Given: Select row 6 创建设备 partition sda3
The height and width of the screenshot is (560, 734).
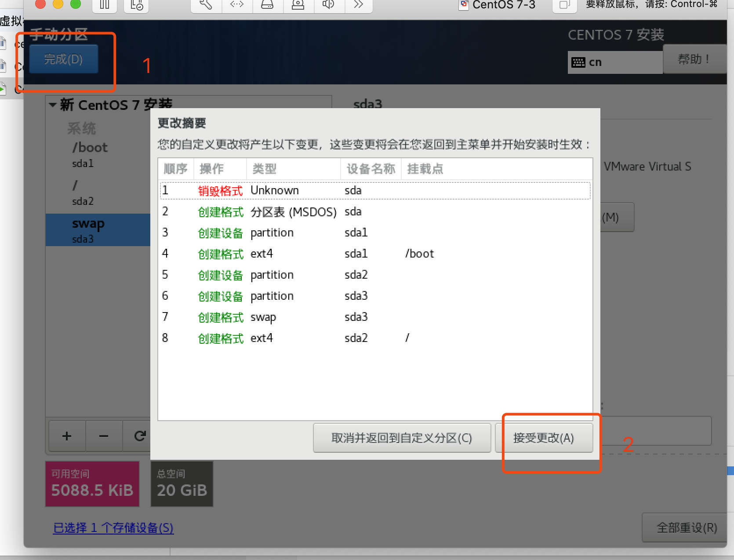Looking at the screenshot, I should click(x=375, y=296).
